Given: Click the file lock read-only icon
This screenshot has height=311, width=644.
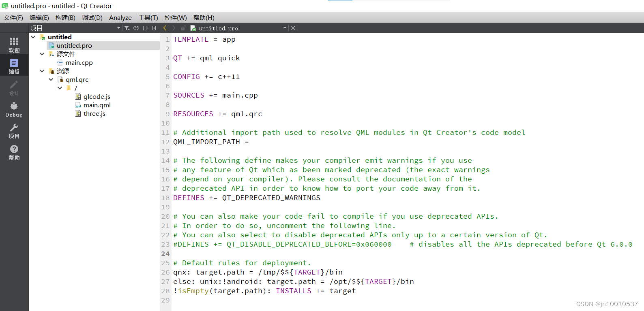Looking at the screenshot, I should click(183, 28).
